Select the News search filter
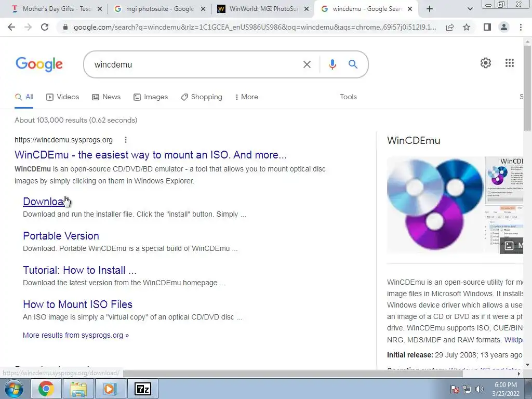The image size is (532, 399). (106, 97)
